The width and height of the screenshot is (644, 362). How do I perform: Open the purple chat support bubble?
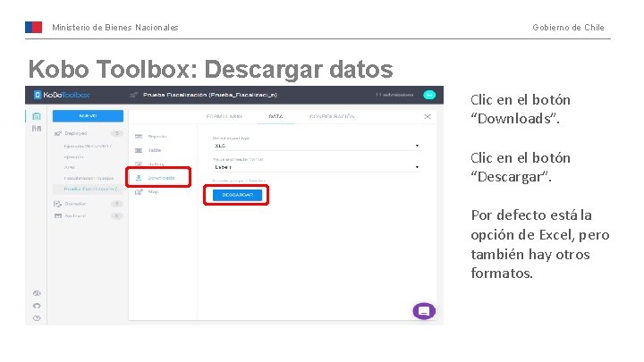[x=424, y=311]
